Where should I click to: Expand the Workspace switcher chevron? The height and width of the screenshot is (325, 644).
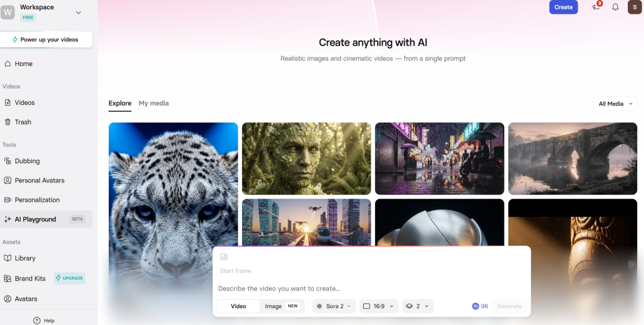(x=78, y=12)
